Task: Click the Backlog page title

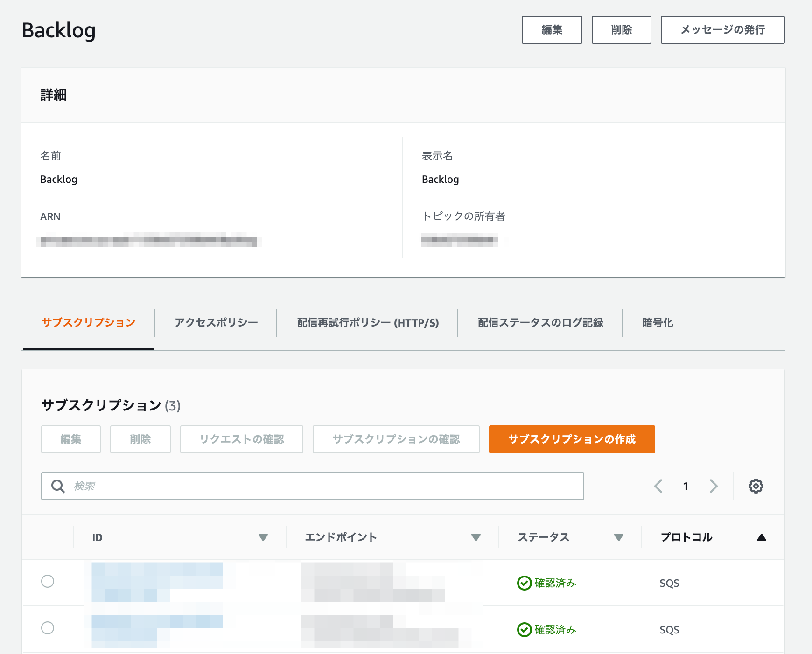Action: tap(59, 30)
